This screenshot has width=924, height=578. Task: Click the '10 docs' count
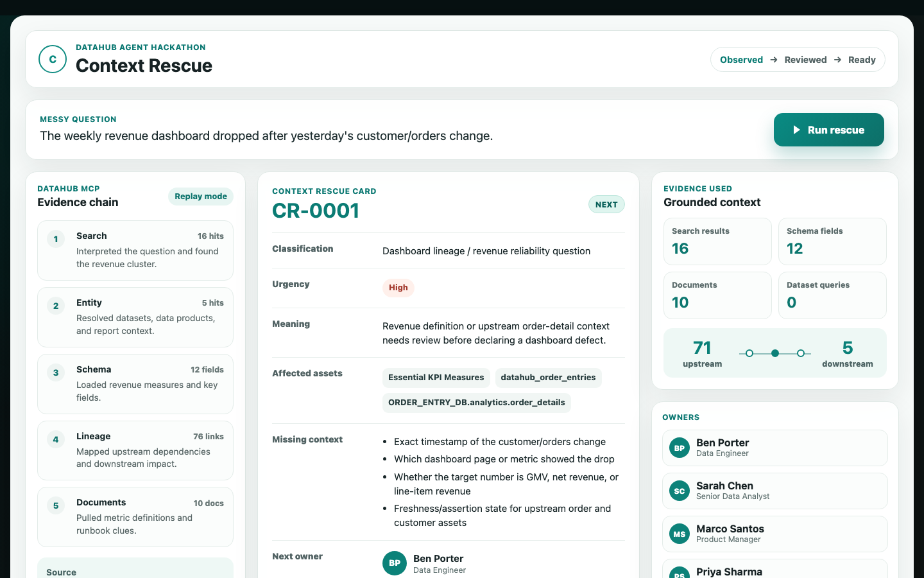209,504
